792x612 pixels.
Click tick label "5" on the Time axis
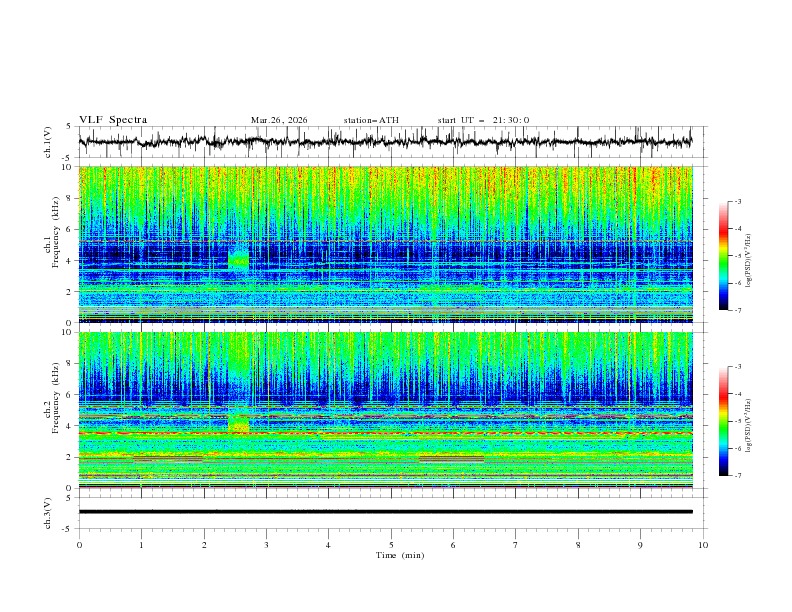tap(391, 545)
